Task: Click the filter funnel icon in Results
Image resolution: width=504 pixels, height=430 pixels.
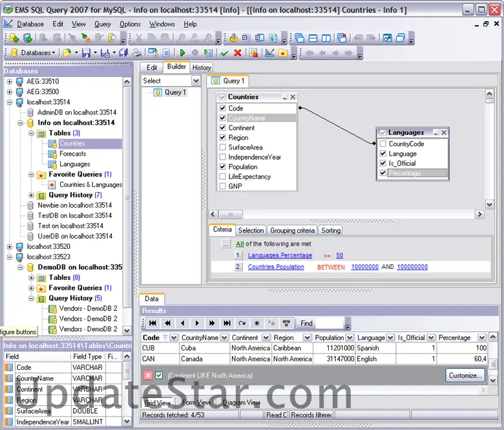Action: [x=286, y=323]
